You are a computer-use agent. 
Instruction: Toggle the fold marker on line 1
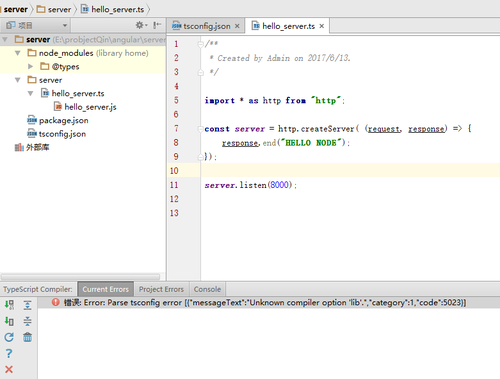[201, 44]
